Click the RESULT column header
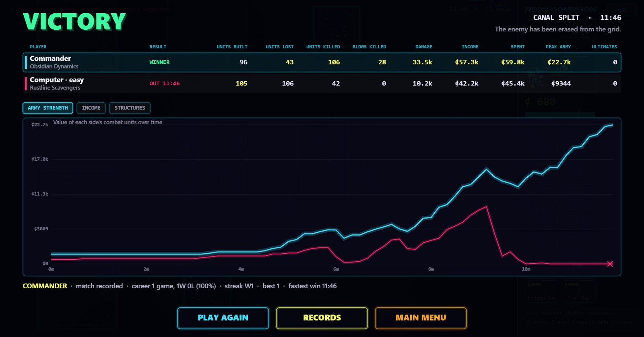Image resolution: width=644 pixels, height=337 pixels. pyautogui.click(x=158, y=47)
